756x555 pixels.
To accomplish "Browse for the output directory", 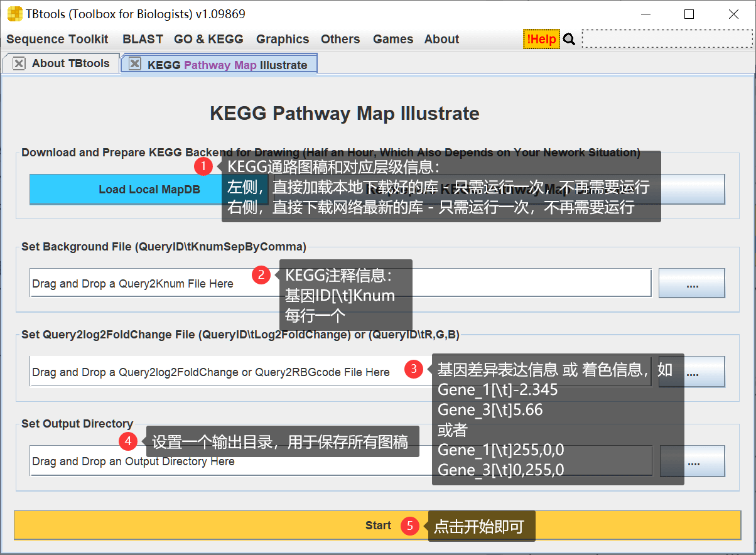I will point(693,461).
